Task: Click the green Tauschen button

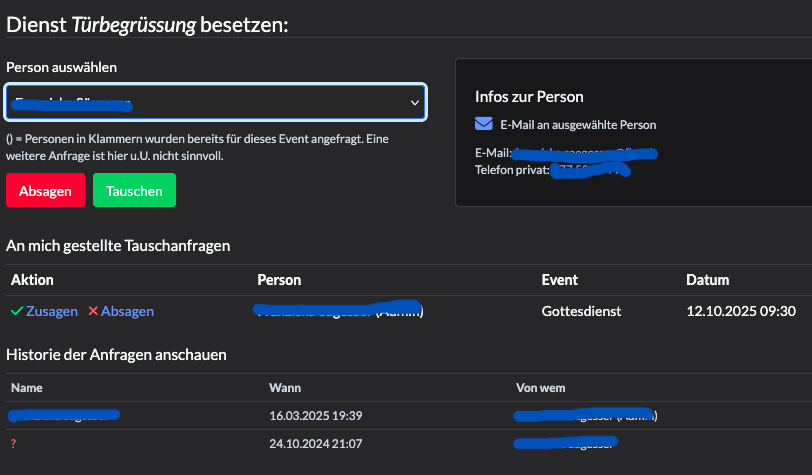Action: tap(134, 190)
